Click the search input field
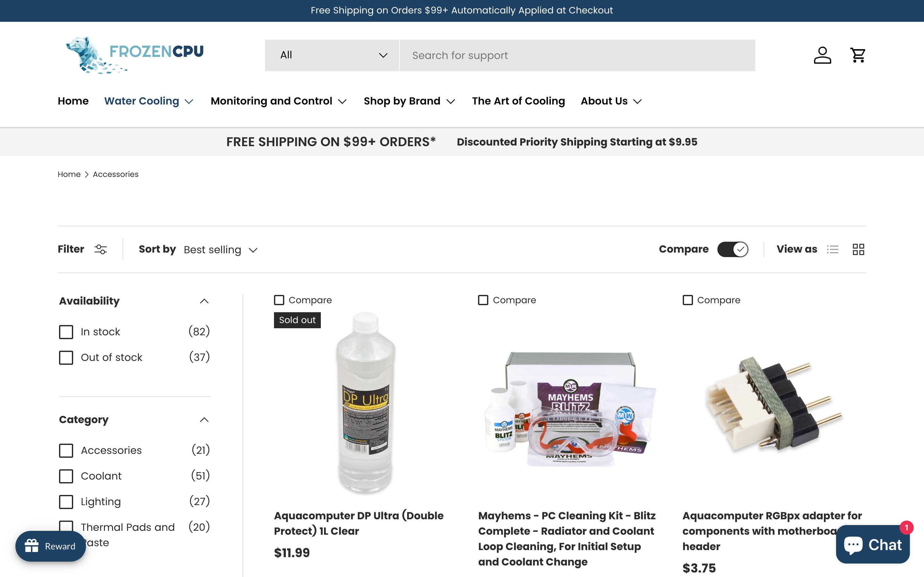The image size is (924, 577). 577,55
